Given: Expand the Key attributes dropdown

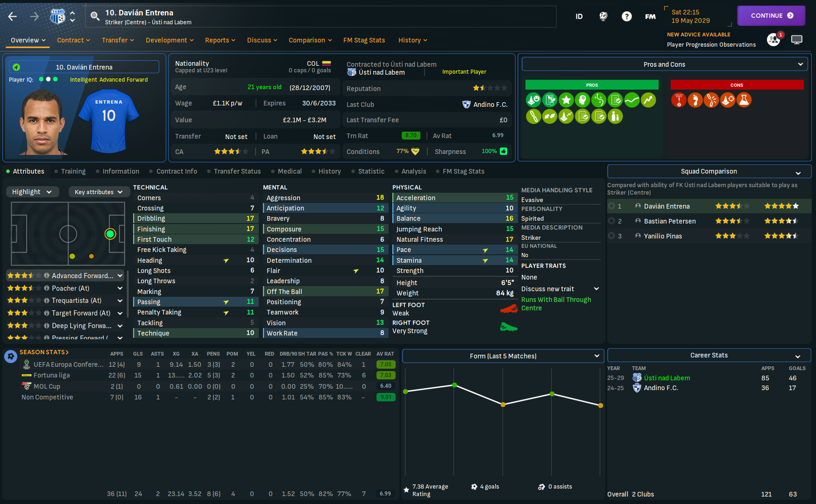Looking at the screenshot, I should [x=99, y=192].
